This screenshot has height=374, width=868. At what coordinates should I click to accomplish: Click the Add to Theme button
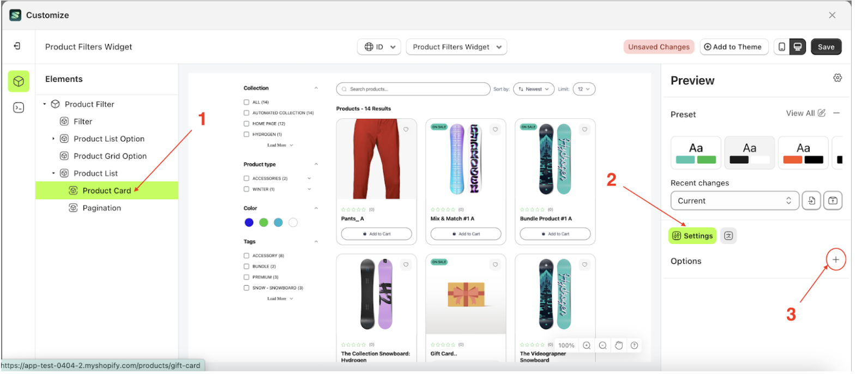pos(733,47)
